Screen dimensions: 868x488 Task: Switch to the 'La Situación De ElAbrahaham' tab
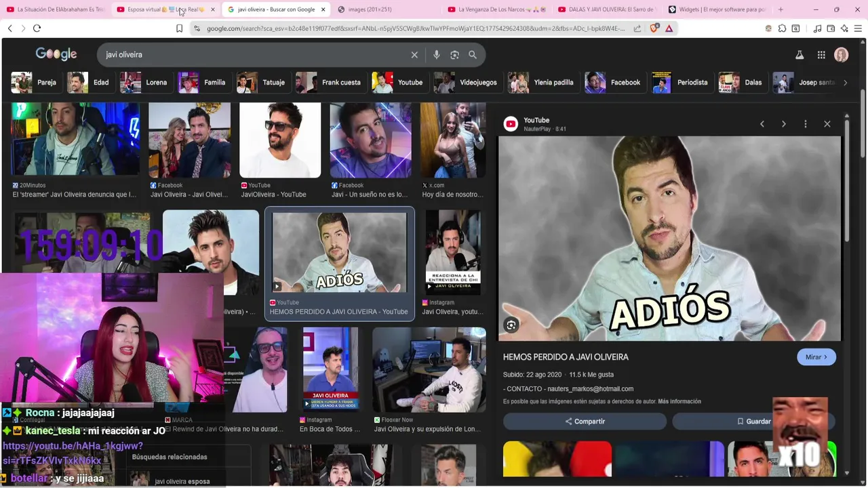pos(56,9)
